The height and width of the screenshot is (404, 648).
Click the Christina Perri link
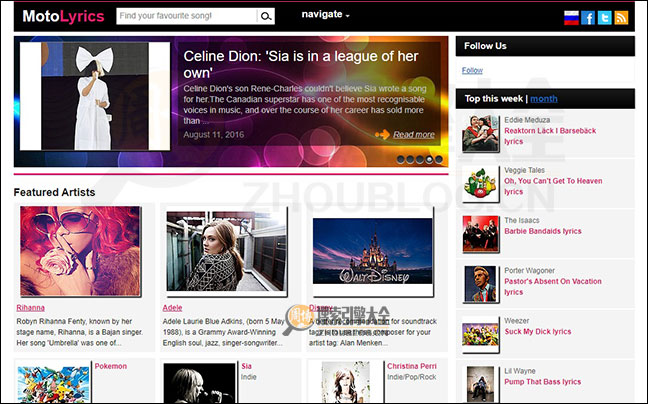pyautogui.click(x=412, y=366)
